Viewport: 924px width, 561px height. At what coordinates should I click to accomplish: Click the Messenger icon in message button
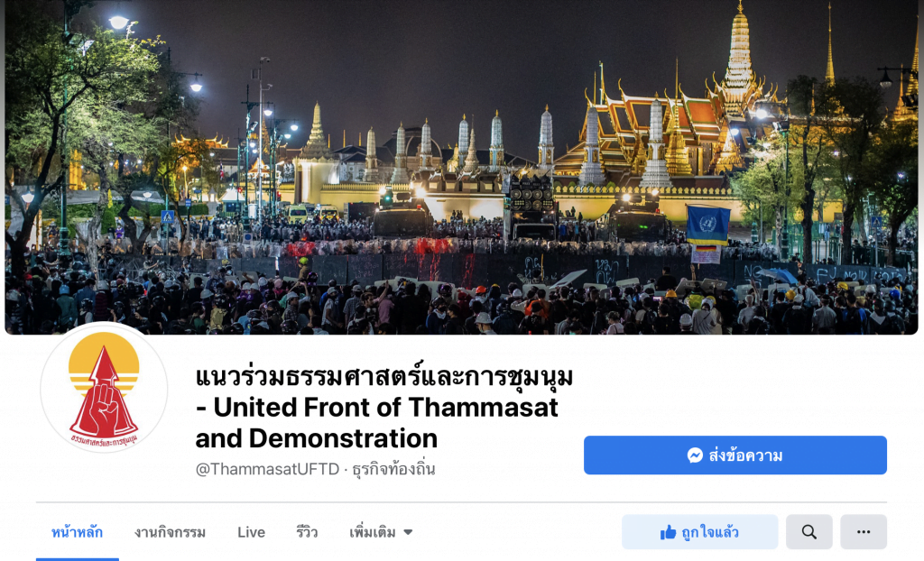pyautogui.click(x=695, y=455)
